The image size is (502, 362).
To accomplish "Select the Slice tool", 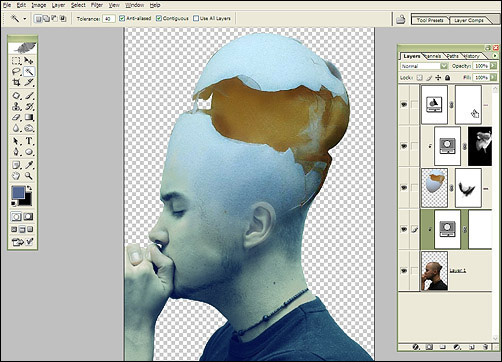I will click(x=29, y=82).
